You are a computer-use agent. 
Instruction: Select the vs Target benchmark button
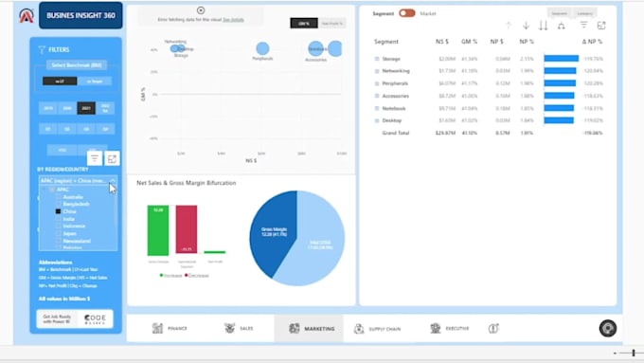click(x=95, y=81)
